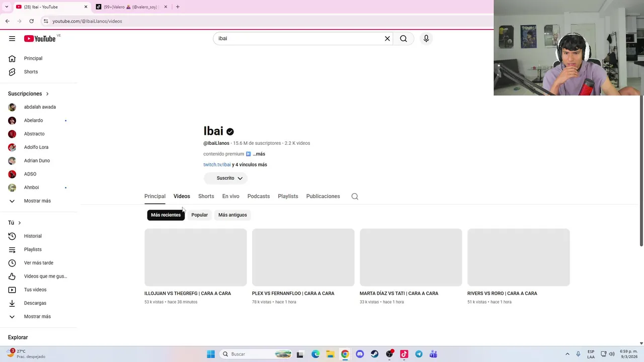Screen dimensions: 644x362
Task: Open TikTok app from the taskbar
Action: [404, 354]
